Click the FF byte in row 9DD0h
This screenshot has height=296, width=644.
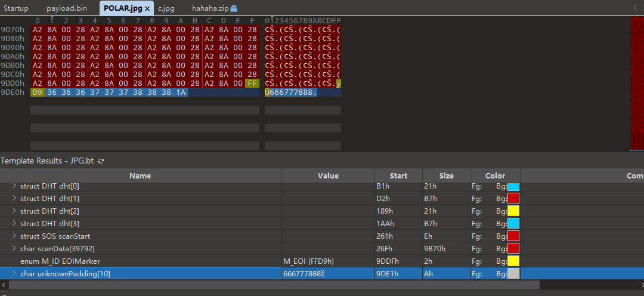pyautogui.click(x=252, y=84)
